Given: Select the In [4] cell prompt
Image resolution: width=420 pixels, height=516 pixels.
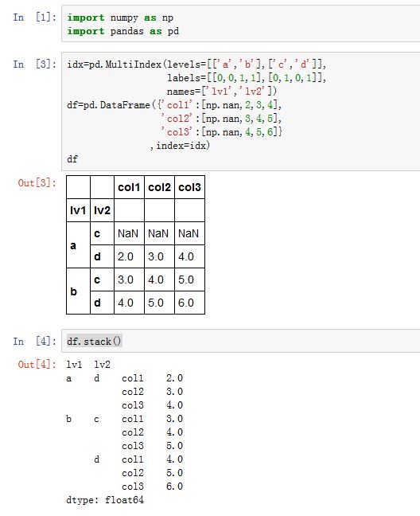Looking at the screenshot, I should (34, 341).
